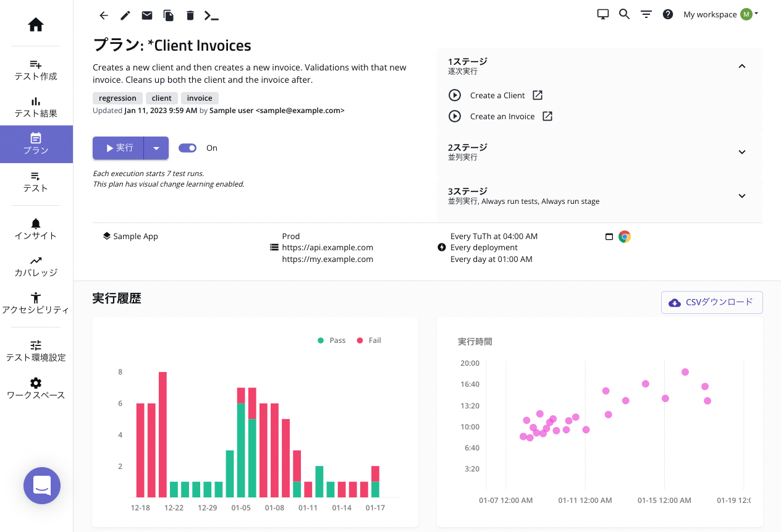Duplicate the plan with copy icon
781x532 pixels.
[x=168, y=15]
